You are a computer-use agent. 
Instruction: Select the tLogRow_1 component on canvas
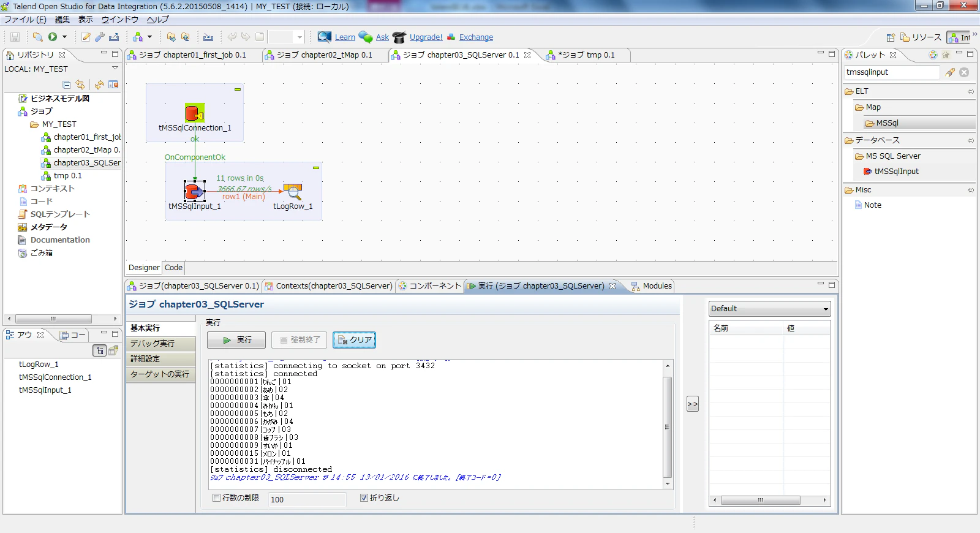click(293, 192)
